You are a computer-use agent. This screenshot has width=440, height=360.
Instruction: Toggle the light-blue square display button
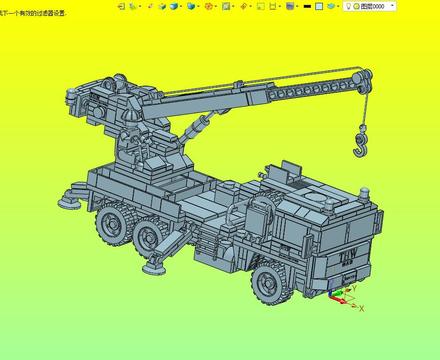click(x=319, y=6)
